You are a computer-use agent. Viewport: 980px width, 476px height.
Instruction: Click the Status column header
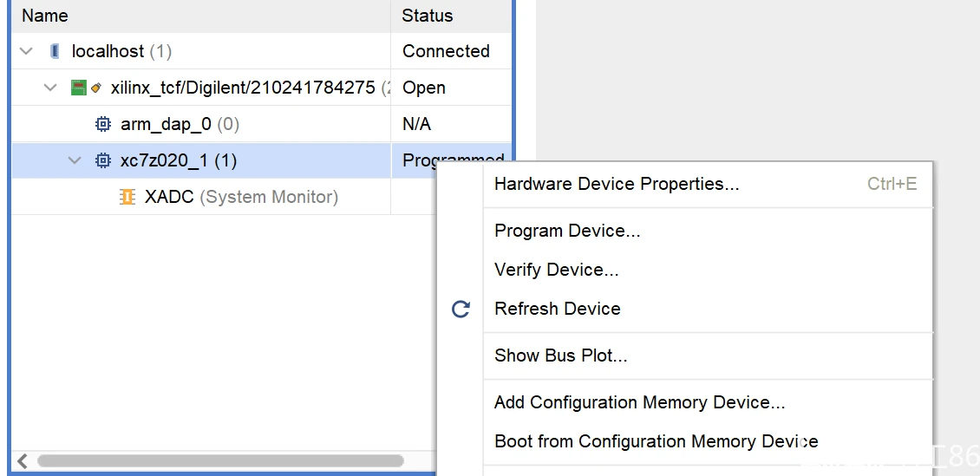pos(427,16)
